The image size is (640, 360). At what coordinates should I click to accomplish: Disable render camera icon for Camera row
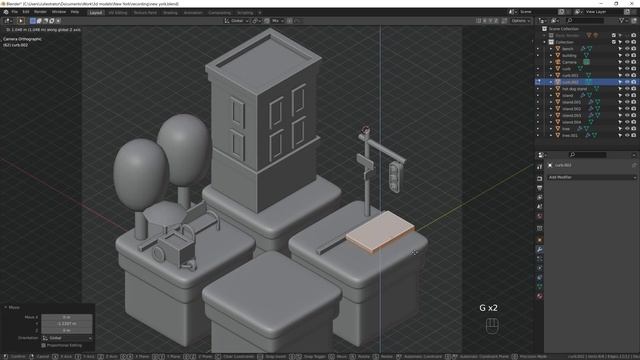pyautogui.click(x=634, y=62)
